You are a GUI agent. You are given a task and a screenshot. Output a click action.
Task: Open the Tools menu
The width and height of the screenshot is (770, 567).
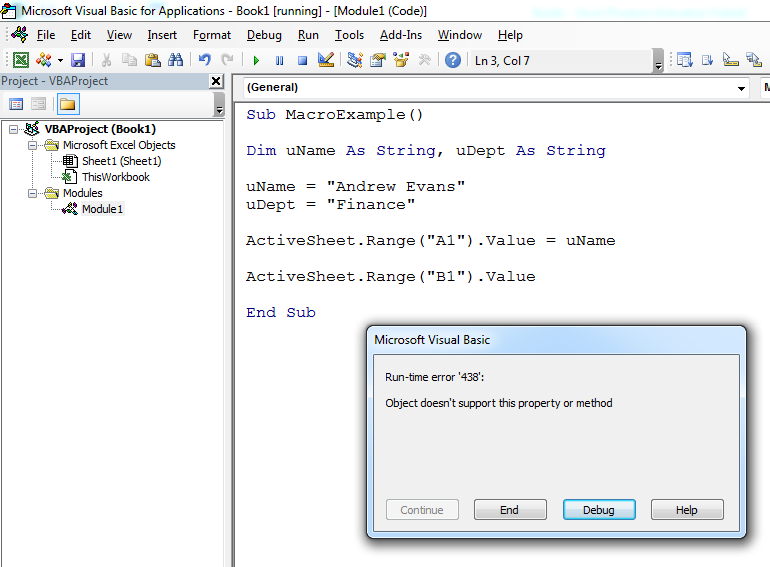tap(349, 35)
